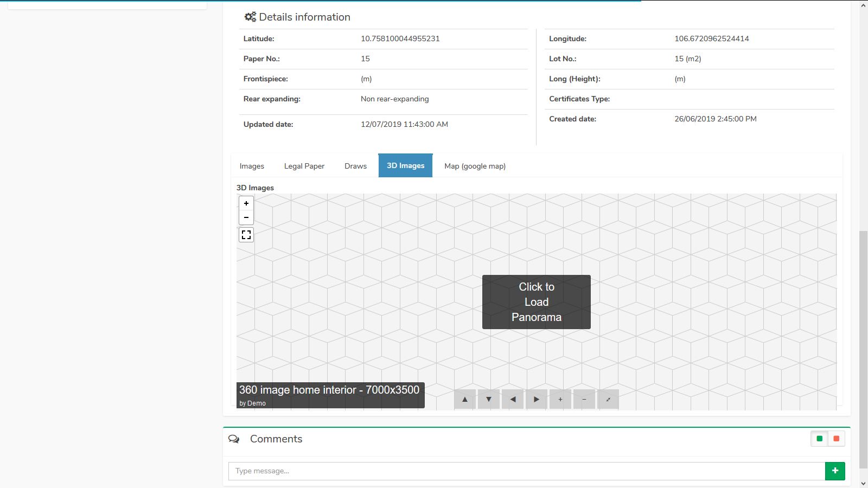868x488 pixels.
Task: Pan the panorama right with arrow control
Action: [537, 400]
